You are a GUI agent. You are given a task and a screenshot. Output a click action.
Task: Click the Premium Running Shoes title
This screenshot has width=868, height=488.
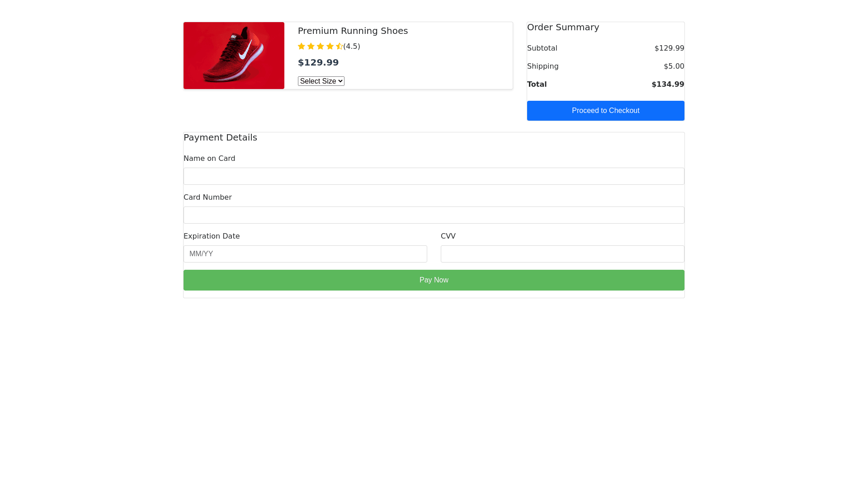[x=353, y=31]
